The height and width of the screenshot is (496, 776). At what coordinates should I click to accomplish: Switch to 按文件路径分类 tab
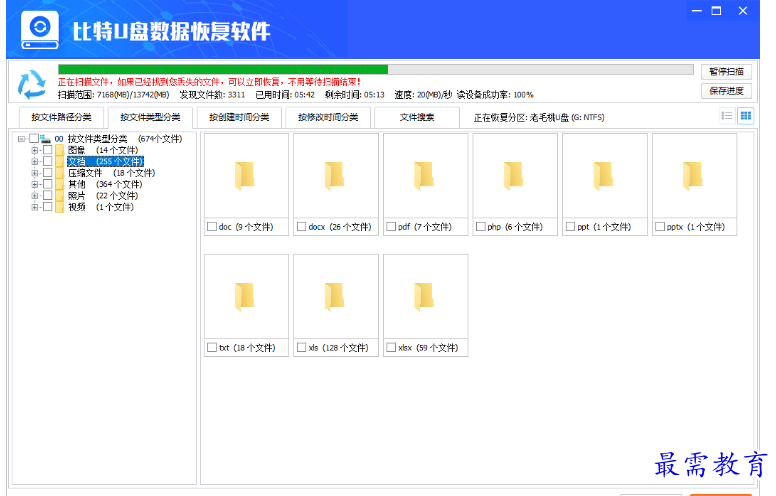[61, 117]
